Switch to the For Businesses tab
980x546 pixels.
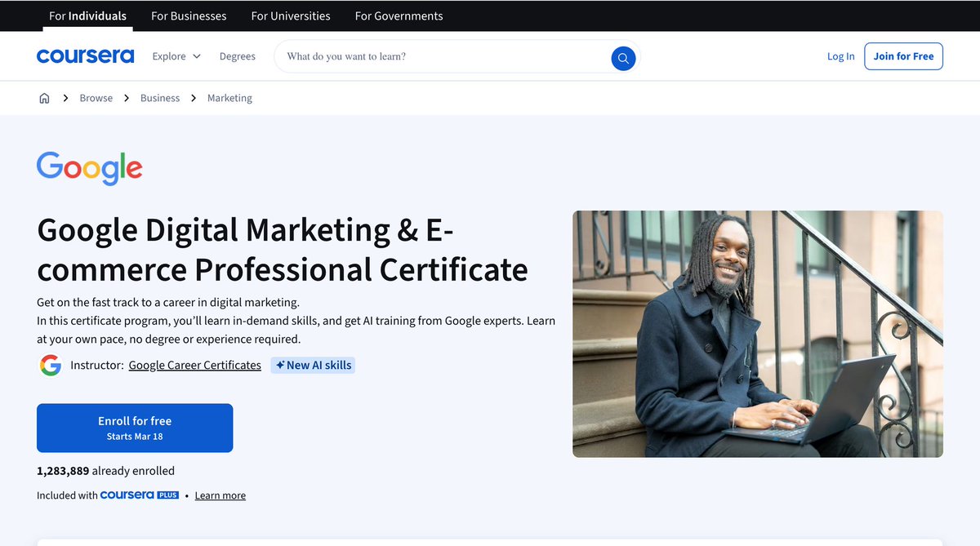pyautogui.click(x=189, y=16)
